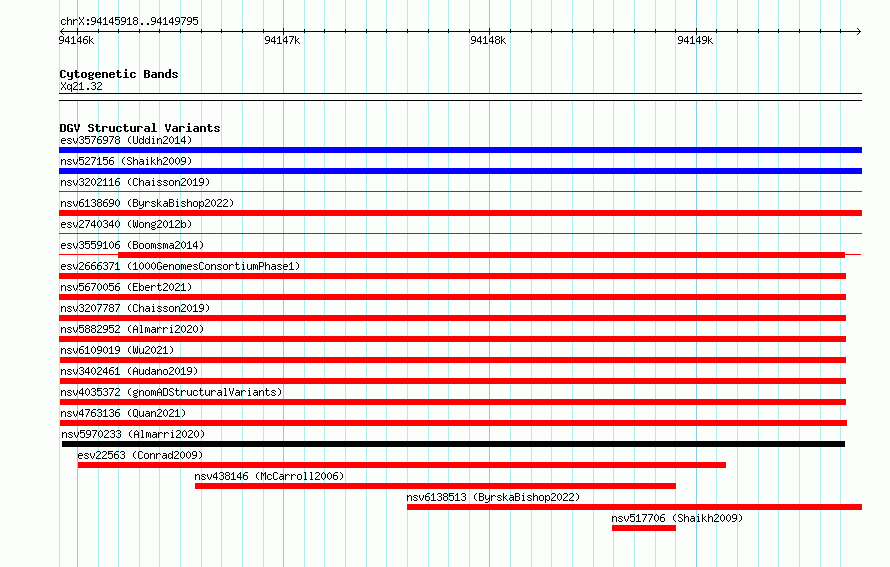Select the red bar under nsv6109019
This screenshot has height=567, width=890.
tap(452, 360)
